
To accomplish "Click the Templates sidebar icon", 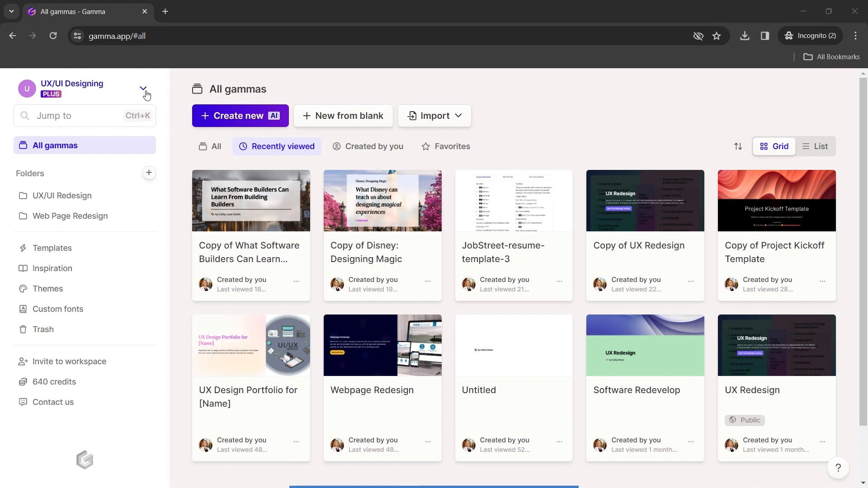I will 23,247.
